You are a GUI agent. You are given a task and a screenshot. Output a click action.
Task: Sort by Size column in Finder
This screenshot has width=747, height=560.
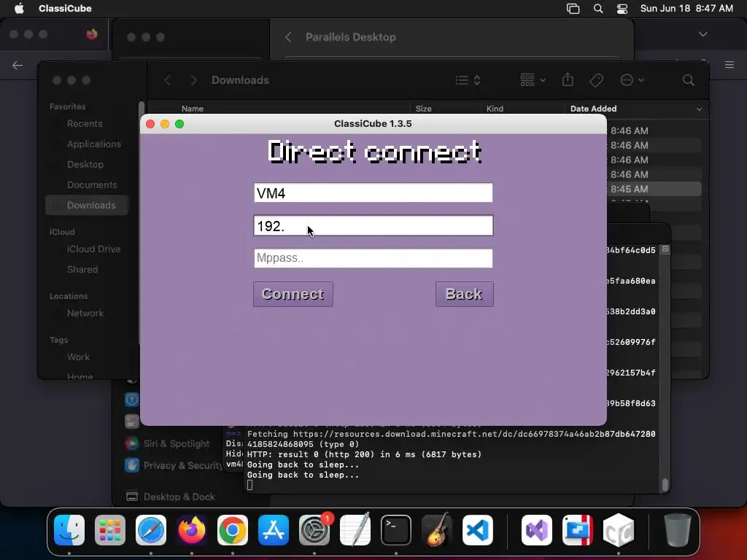click(x=424, y=109)
